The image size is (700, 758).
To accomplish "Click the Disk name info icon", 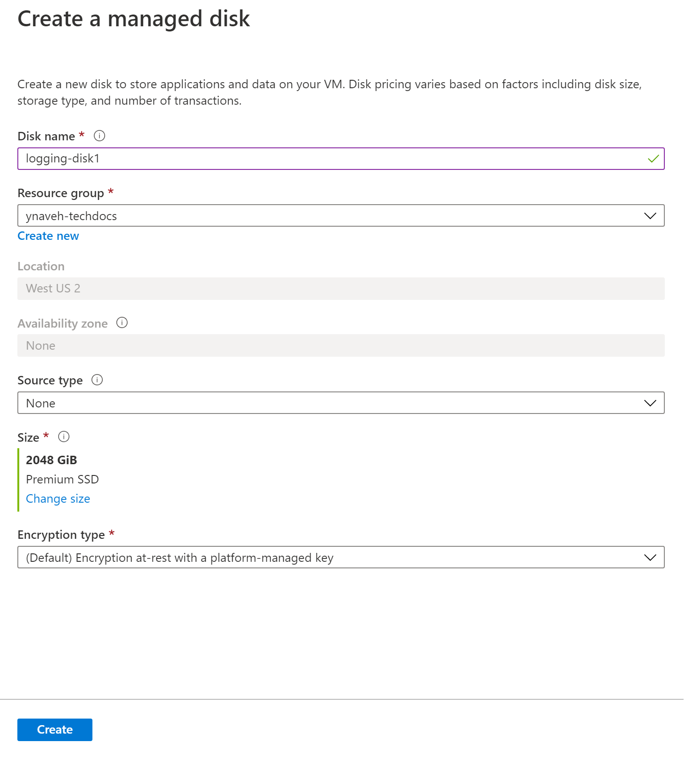I will coord(99,136).
